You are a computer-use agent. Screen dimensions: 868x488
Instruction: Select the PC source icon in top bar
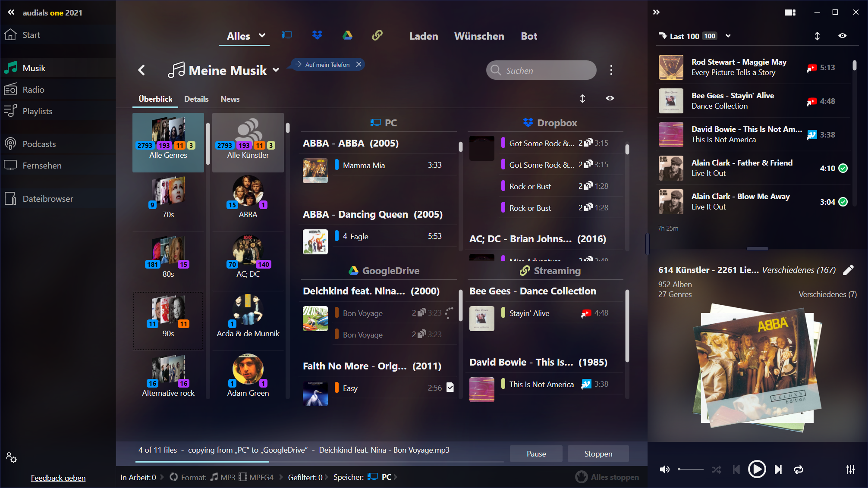(287, 35)
